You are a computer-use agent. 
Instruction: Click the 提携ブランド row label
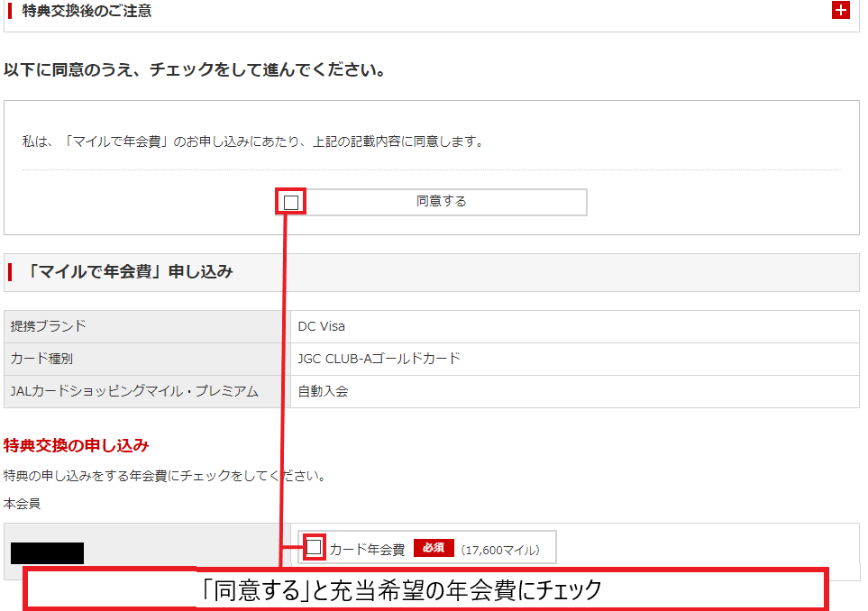(x=49, y=326)
